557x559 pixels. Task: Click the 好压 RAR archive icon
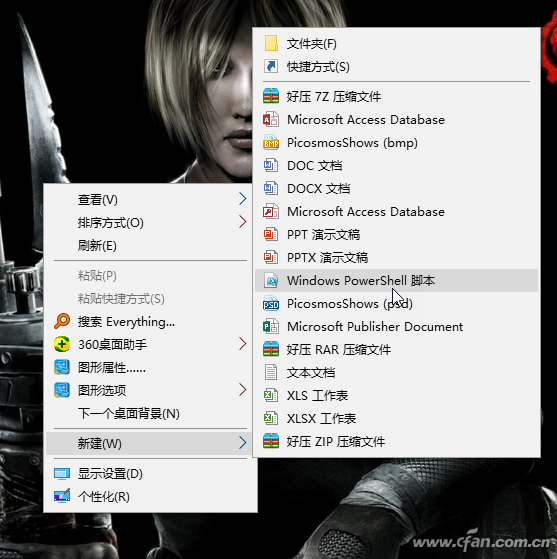point(271,349)
